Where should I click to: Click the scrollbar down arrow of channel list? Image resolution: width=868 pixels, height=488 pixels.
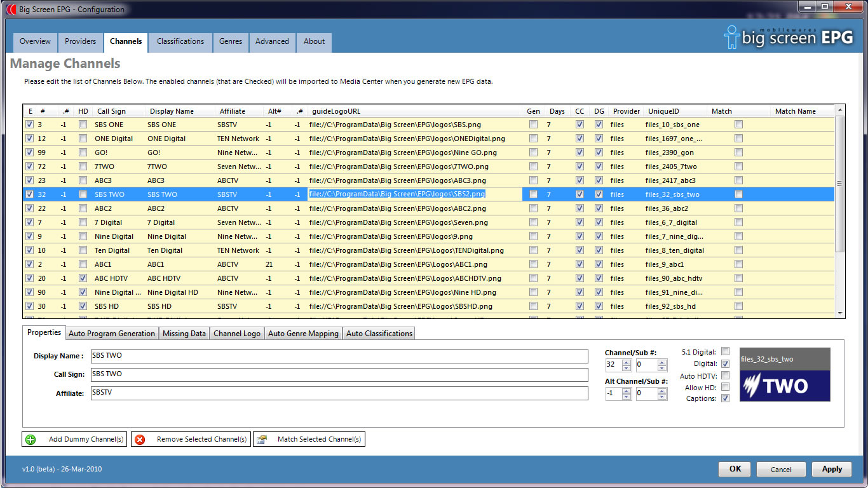pos(840,313)
